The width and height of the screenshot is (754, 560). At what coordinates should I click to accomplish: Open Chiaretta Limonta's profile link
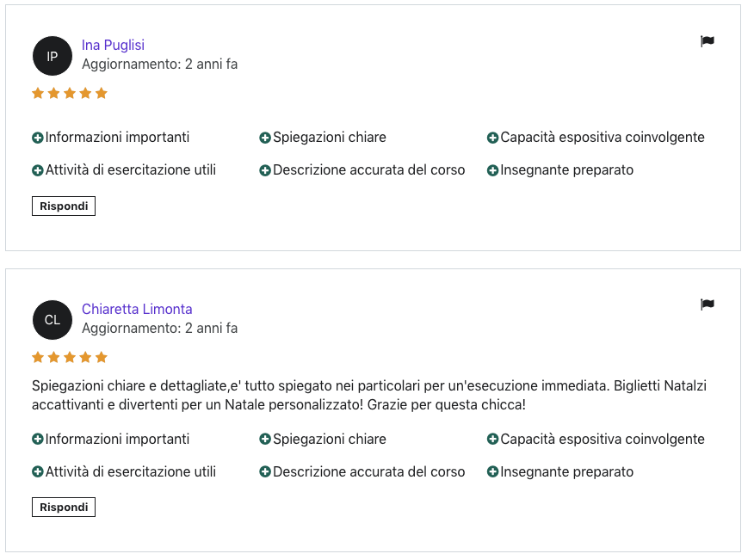pyautogui.click(x=137, y=309)
